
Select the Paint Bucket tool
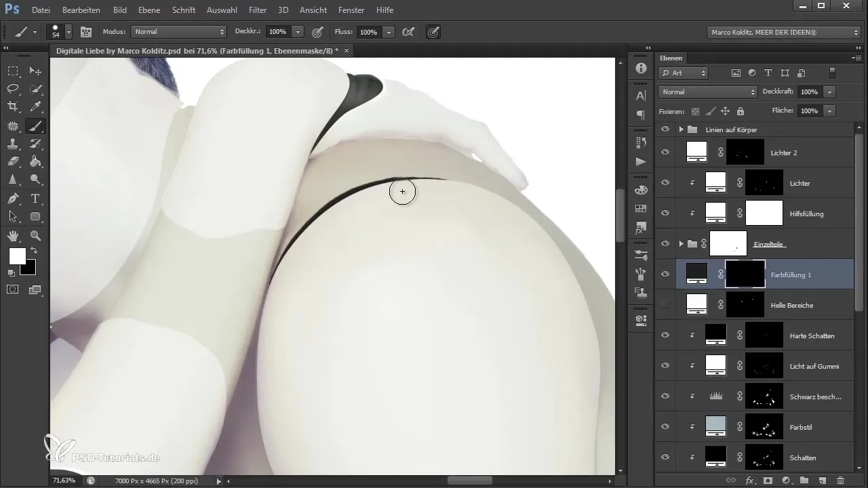(36, 162)
